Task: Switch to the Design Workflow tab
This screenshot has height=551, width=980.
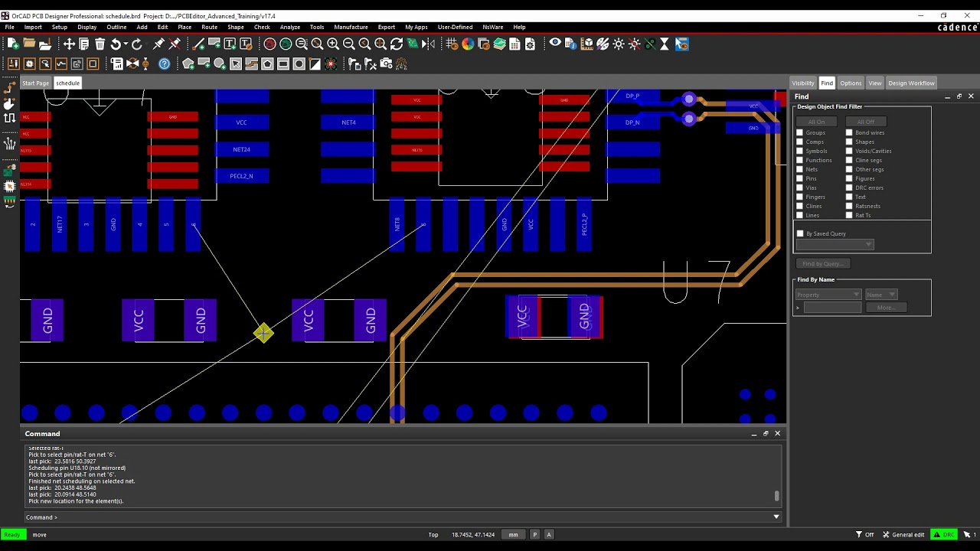Action: 911,83
